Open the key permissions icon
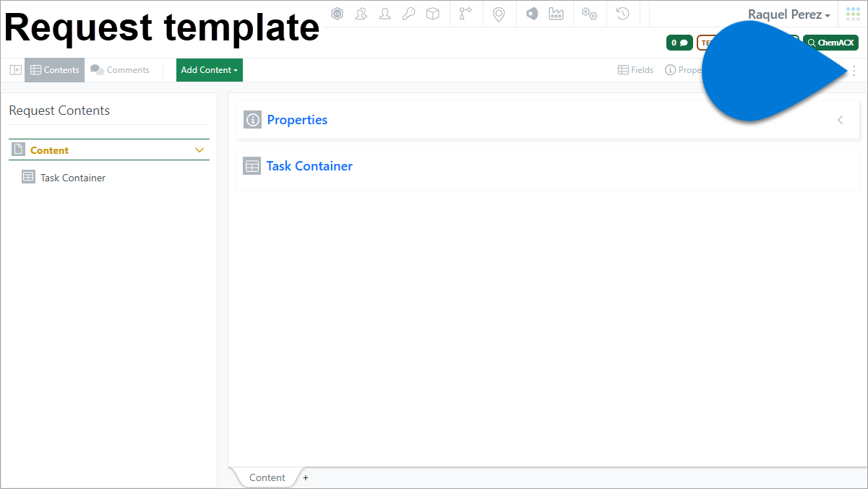 (x=409, y=14)
